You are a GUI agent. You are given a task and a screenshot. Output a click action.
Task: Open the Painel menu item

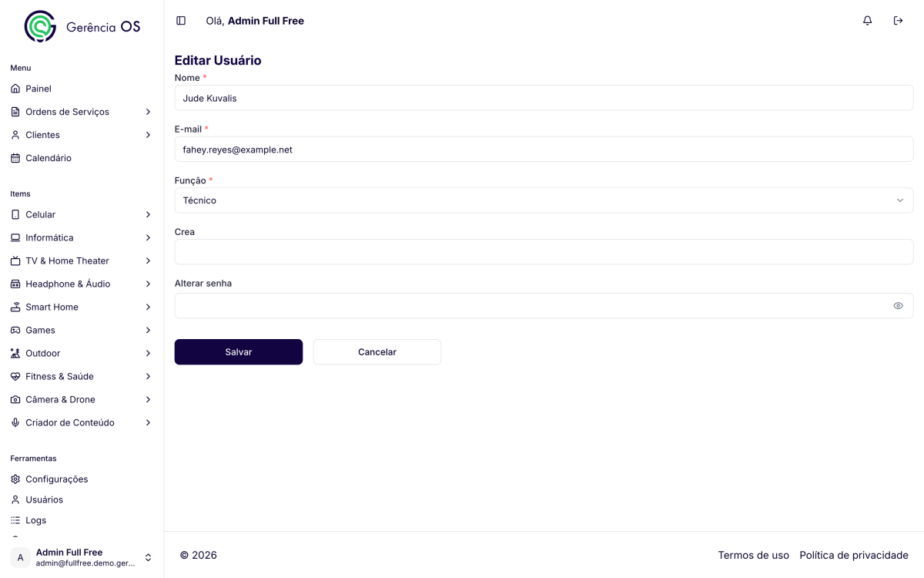(82, 89)
